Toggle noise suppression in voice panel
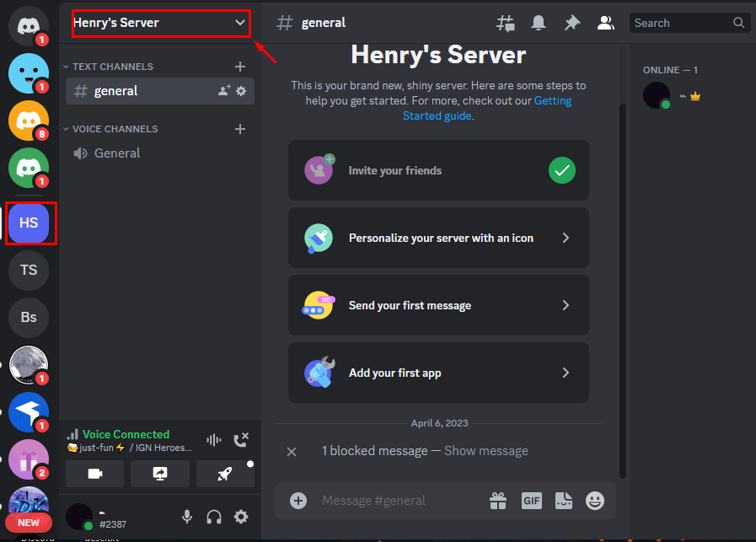 click(x=213, y=440)
